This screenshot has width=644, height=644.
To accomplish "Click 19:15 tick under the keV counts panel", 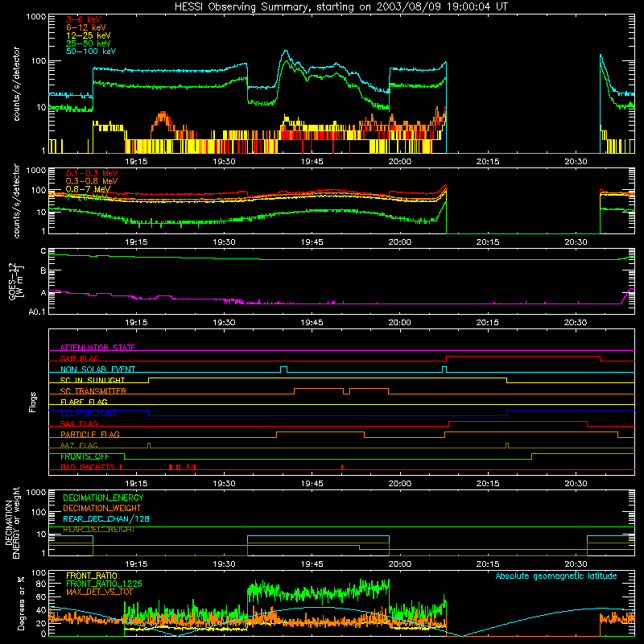I will click(136, 162).
